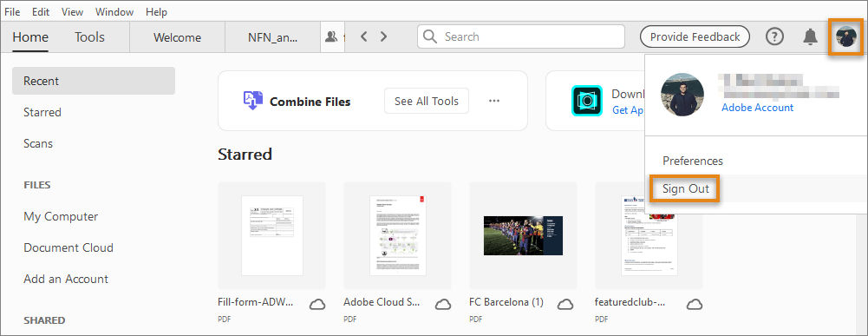Viewport: 868px width, 336px height.
Task: Select Preferences in the account menu
Action: coord(693,161)
